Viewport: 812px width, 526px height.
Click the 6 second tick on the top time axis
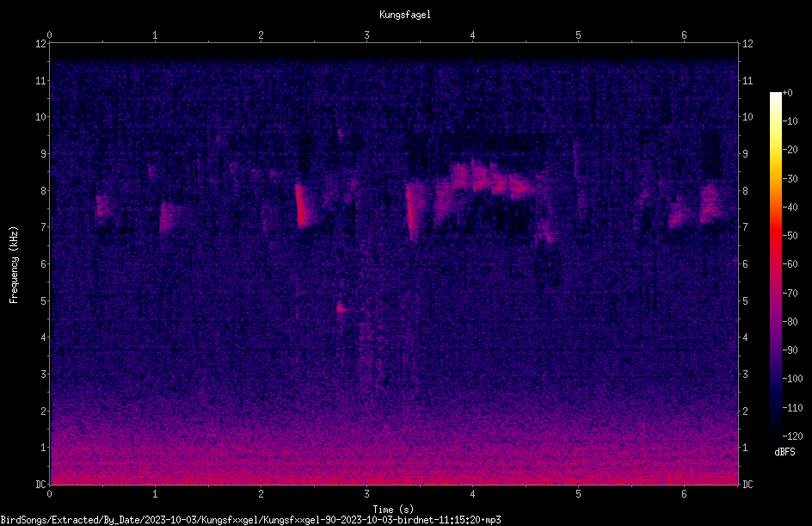point(684,35)
